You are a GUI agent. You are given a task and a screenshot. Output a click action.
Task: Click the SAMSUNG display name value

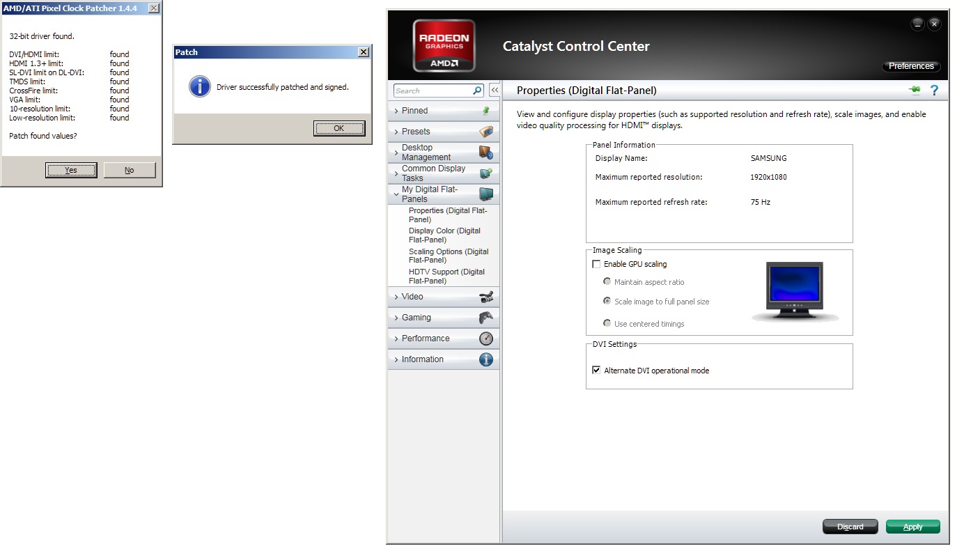(x=768, y=158)
